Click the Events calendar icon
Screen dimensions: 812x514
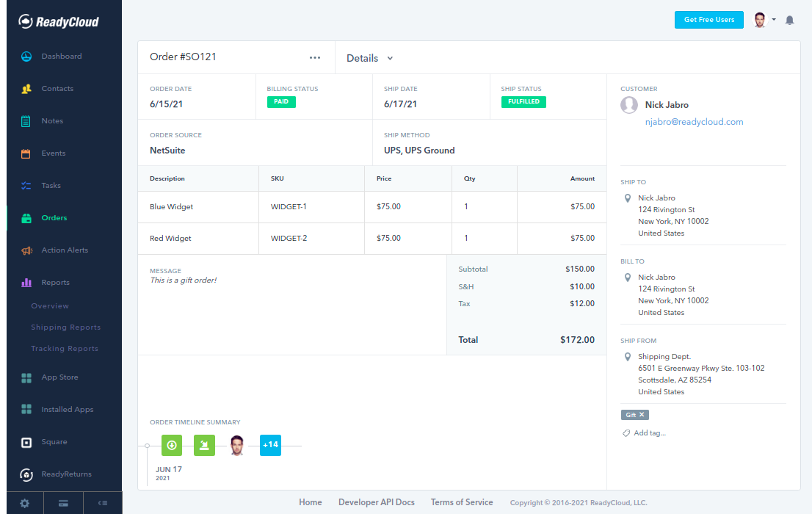click(26, 153)
